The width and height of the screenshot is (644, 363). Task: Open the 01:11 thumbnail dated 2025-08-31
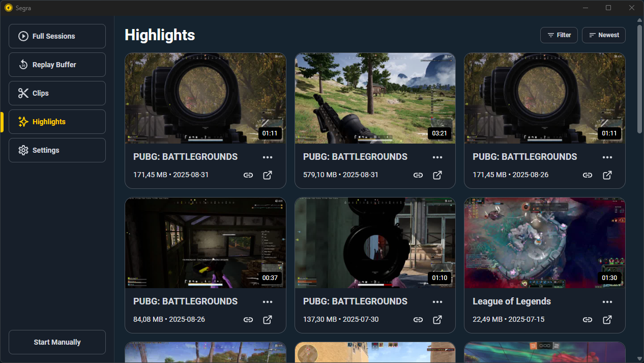206,98
